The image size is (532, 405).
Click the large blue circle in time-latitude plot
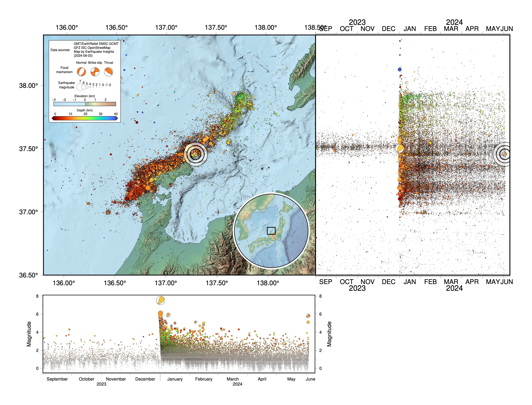pos(400,70)
